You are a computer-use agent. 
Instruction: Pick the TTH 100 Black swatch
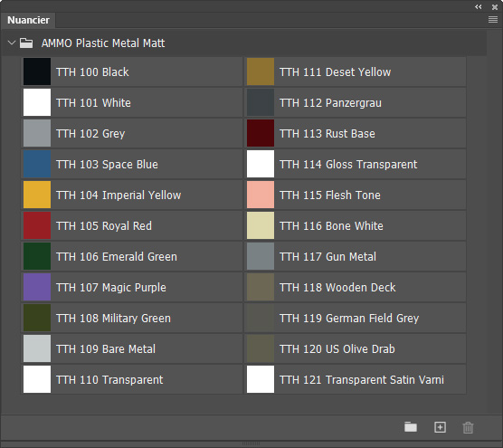[37, 71]
